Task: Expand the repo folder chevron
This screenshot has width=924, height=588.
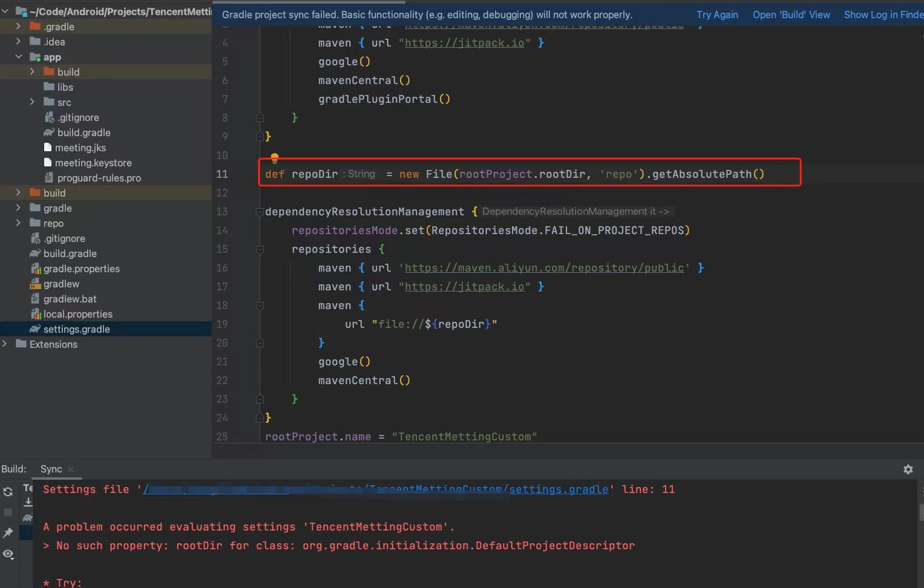Action: [18, 223]
